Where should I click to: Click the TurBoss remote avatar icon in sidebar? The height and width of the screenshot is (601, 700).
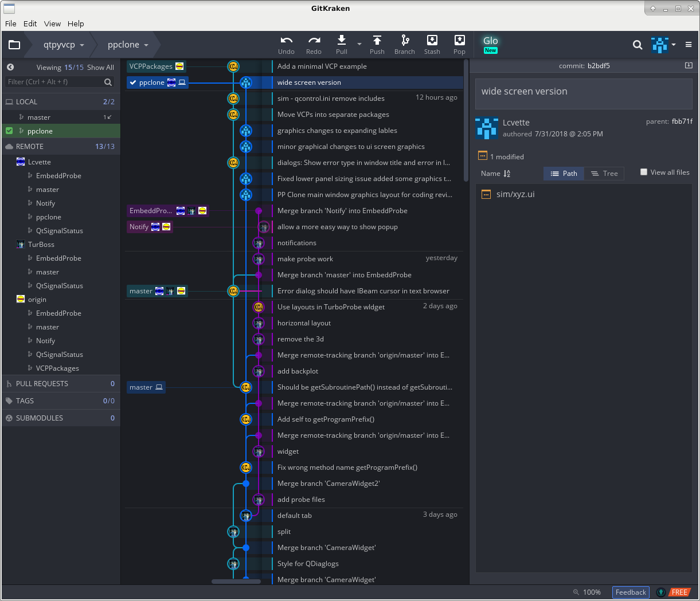pos(21,245)
